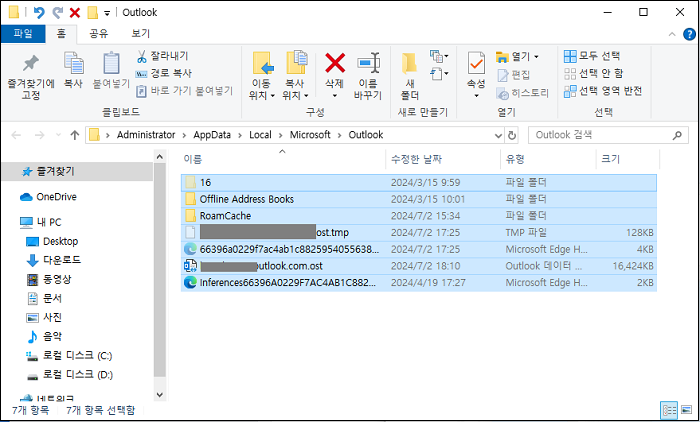Open the File (파일) tab
Screen dimensions: 700x422
pos(23,33)
